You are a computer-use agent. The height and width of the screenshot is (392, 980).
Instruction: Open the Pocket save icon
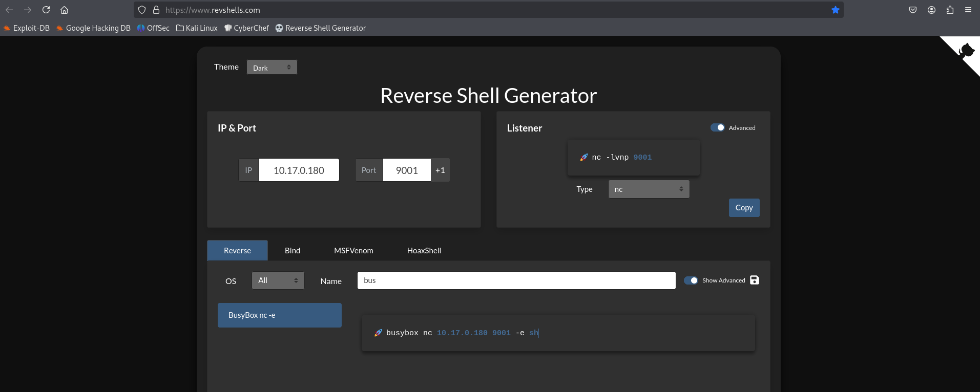913,10
